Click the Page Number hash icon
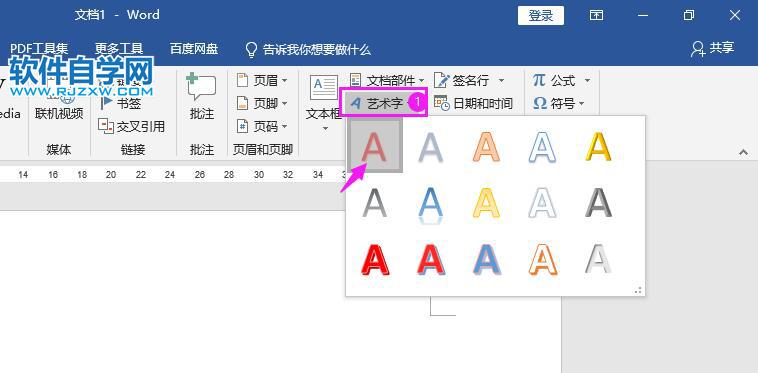The width and height of the screenshot is (758, 373). pyautogui.click(x=242, y=127)
